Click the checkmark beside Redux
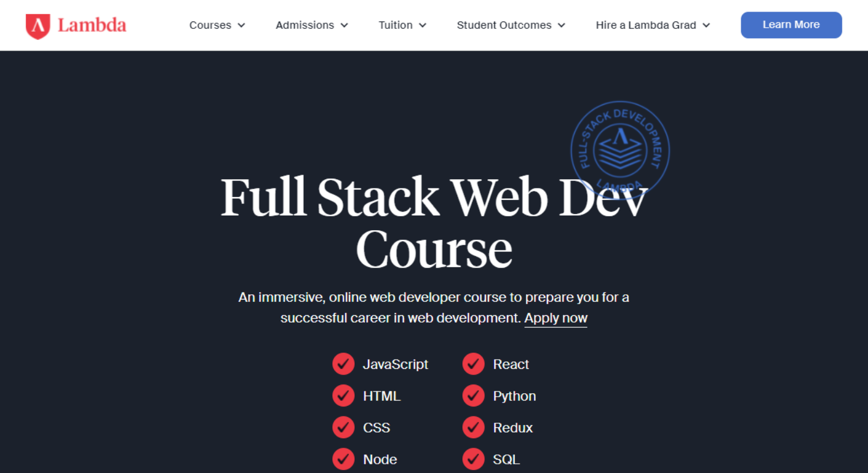Image resolution: width=868 pixels, height=473 pixels. click(473, 427)
